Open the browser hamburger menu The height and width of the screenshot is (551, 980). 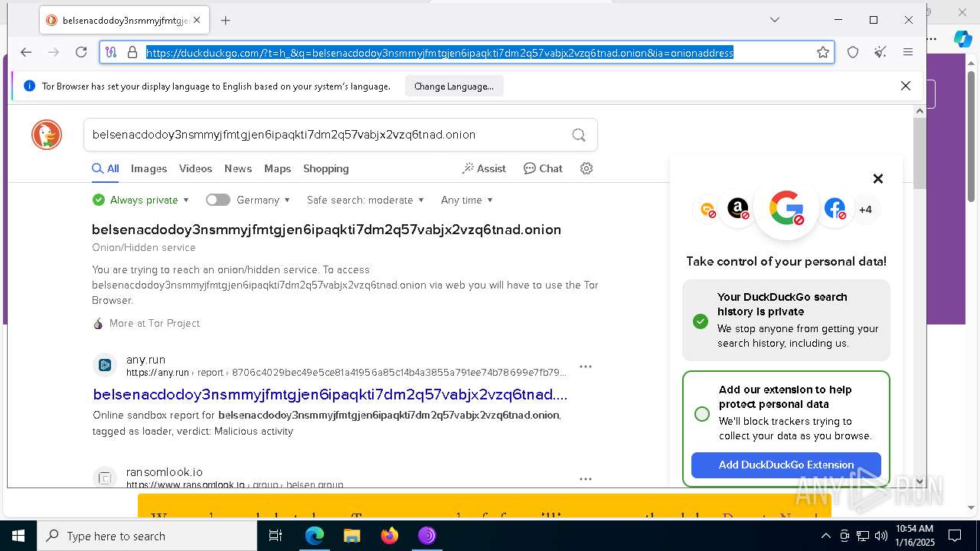click(x=908, y=52)
